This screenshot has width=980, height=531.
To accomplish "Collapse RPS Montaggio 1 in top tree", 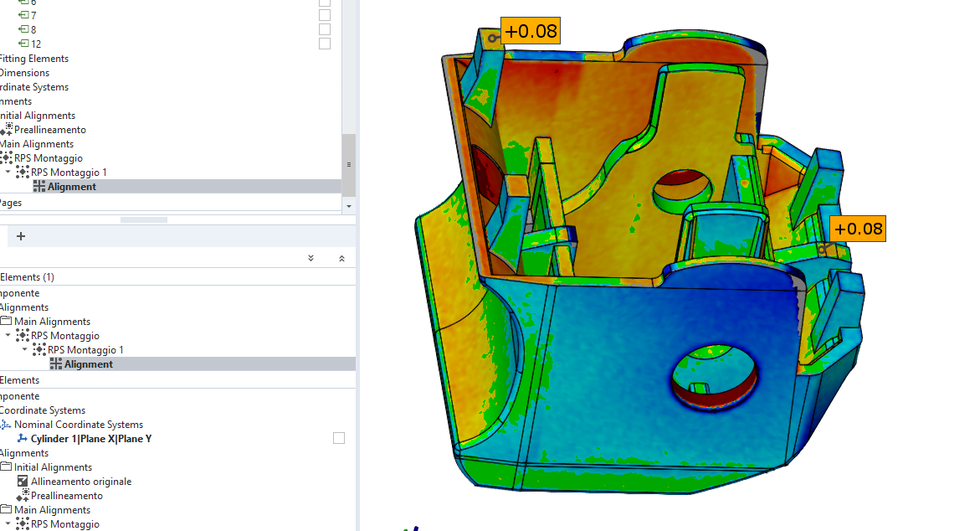I will pyautogui.click(x=8, y=173).
